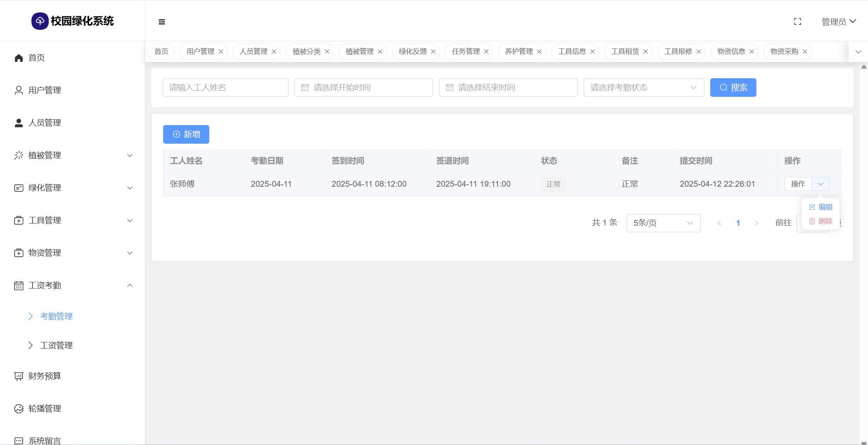Click the calendar icon in the start time field
This screenshot has width=868, height=445.
(x=305, y=88)
